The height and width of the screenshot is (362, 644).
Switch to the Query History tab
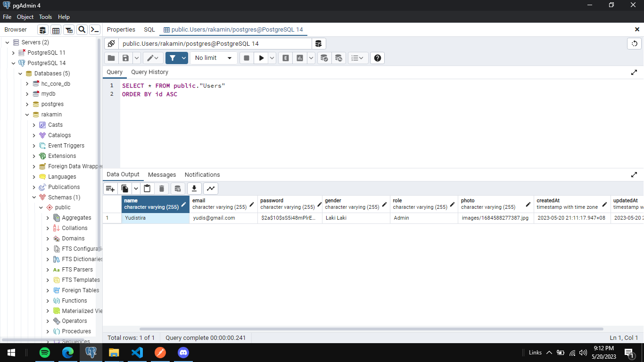coord(149,72)
